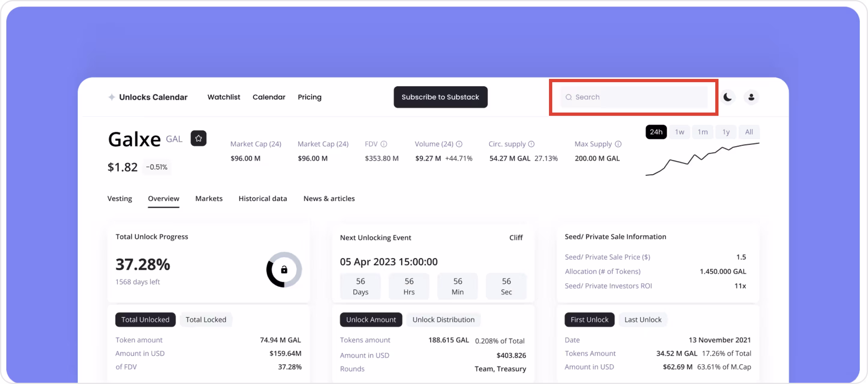Screen dimensions: 868x384
Task: Click the Volume (24) info icon
Action: (x=459, y=144)
